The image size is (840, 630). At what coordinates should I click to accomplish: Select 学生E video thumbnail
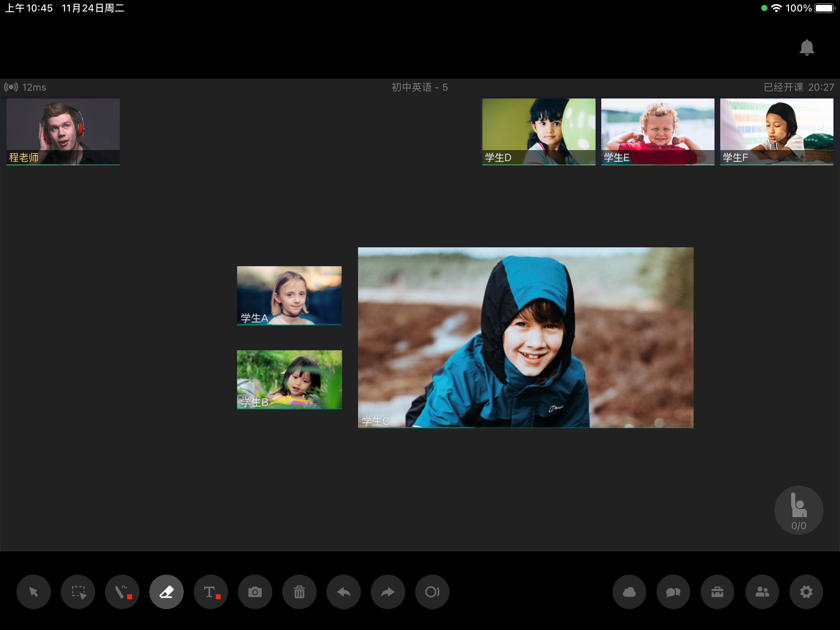point(658,132)
